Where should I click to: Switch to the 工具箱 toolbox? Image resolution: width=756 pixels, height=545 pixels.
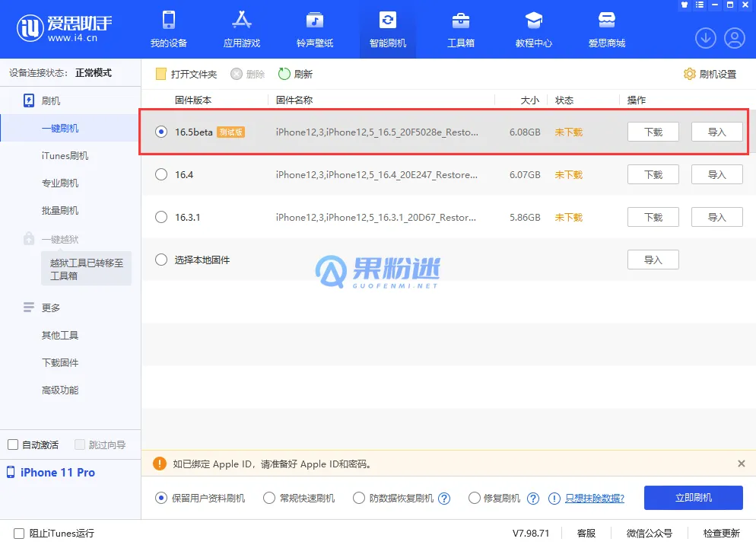460,29
